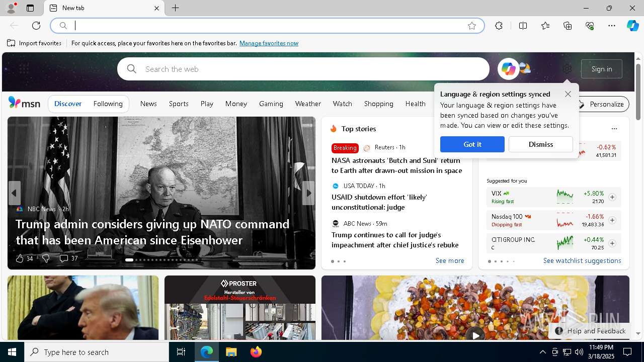Open the NASA astronauts Butch and Suni story

tap(396, 165)
